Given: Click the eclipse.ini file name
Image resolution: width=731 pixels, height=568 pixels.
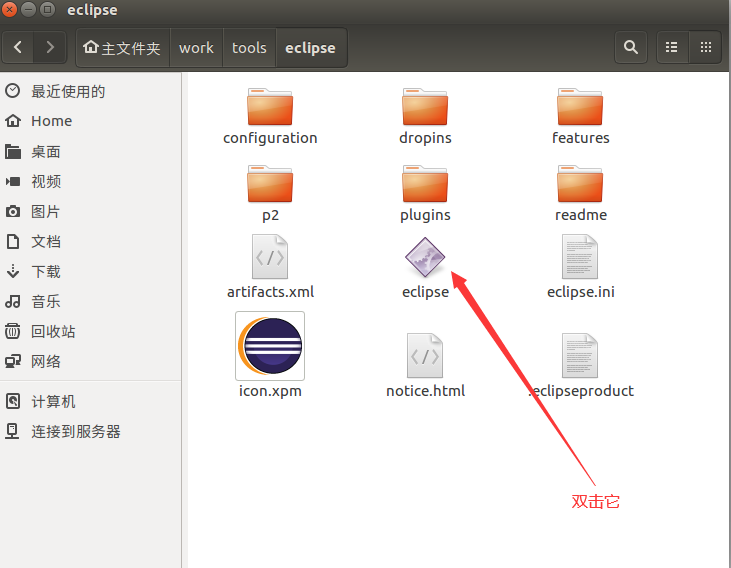Looking at the screenshot, I should pyautogui.click(x=580, y=292).
